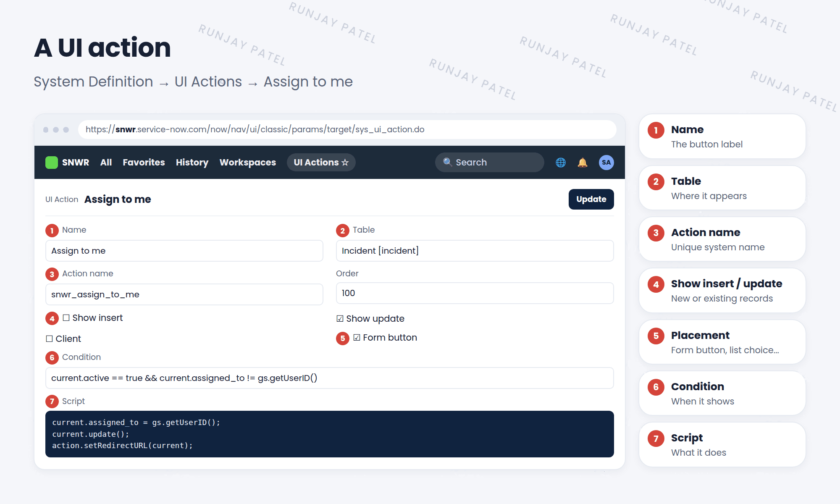
Task: Click the green SNWR logo square
Action: (51, 163)
